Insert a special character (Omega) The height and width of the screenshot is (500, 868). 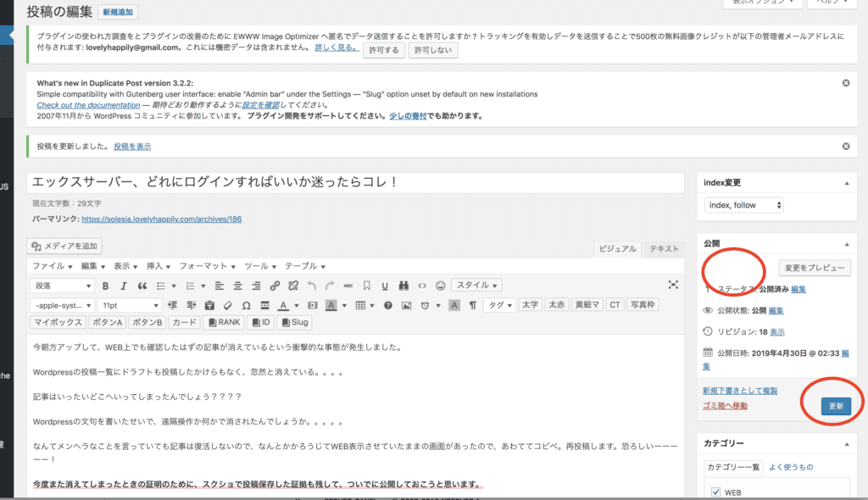247,305
